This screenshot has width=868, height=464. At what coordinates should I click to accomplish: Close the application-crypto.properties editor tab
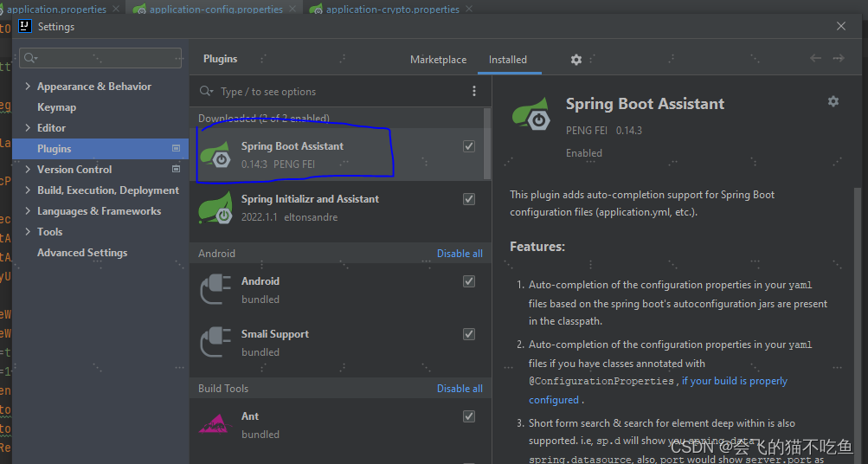point(469,9)
